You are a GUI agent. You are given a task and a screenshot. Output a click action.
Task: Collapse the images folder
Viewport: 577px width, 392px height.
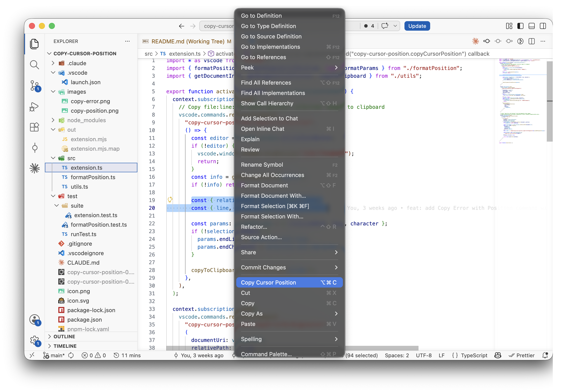(53, 92)
